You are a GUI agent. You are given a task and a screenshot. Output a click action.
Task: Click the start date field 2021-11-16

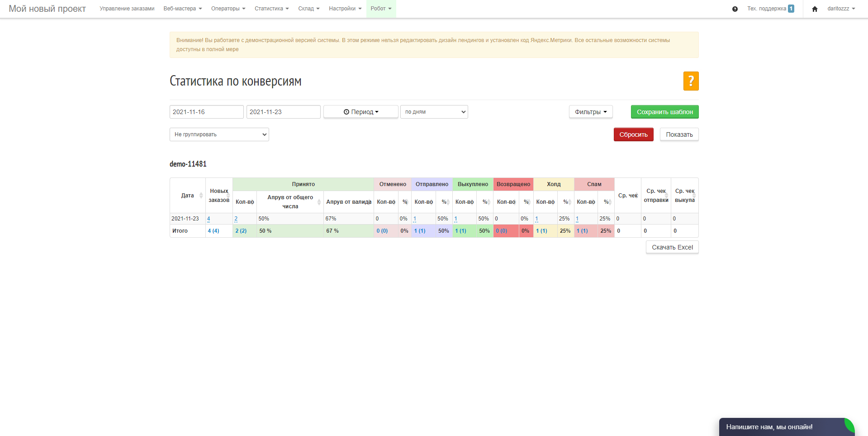tap(207, 112)
